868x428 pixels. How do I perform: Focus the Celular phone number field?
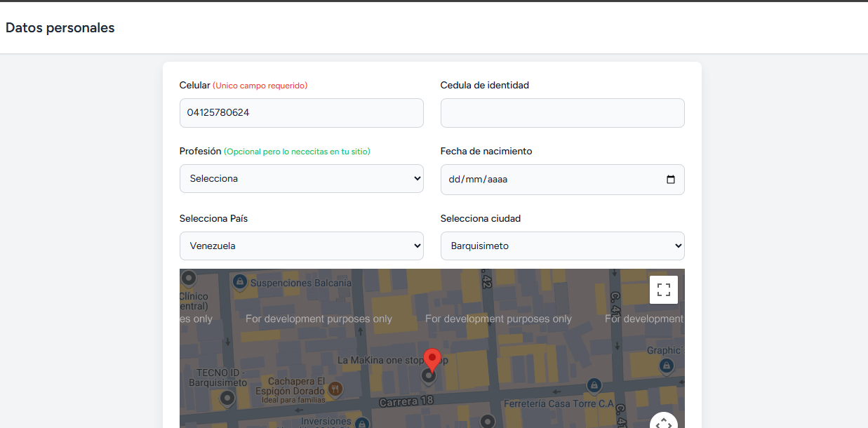click(x=302, y=113)
